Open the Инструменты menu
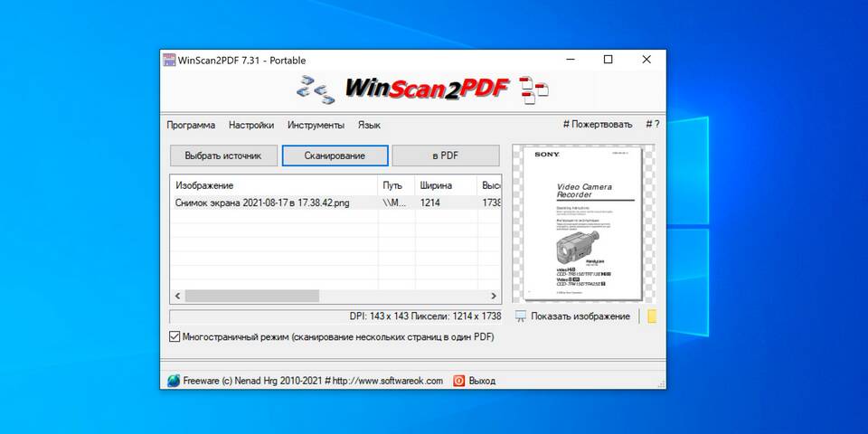Image resolution: width=868 pixels, height=434 pixels. [x=316, y=125]
